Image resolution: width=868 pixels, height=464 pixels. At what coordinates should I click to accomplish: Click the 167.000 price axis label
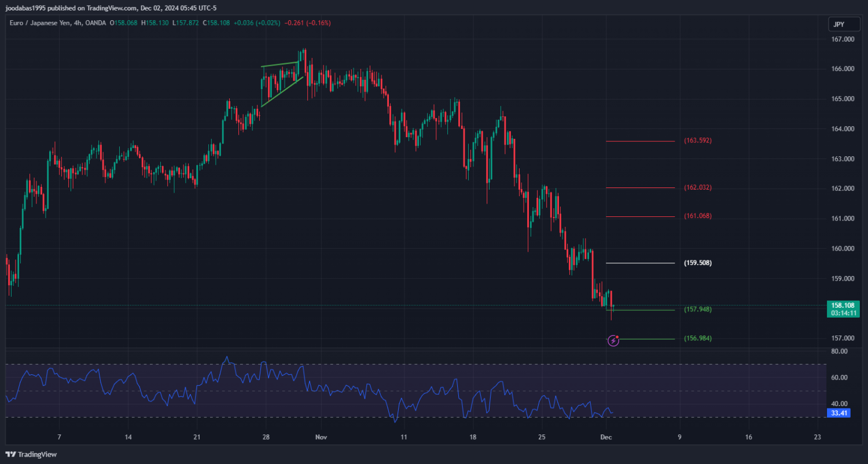click(843, 39)
